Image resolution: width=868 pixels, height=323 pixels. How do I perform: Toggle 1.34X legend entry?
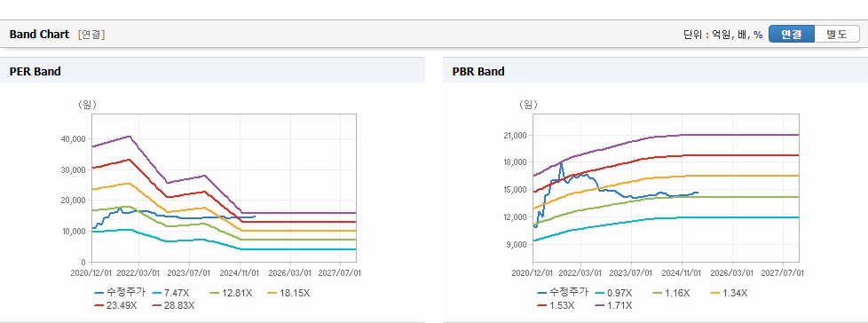[x=729, y=293]
